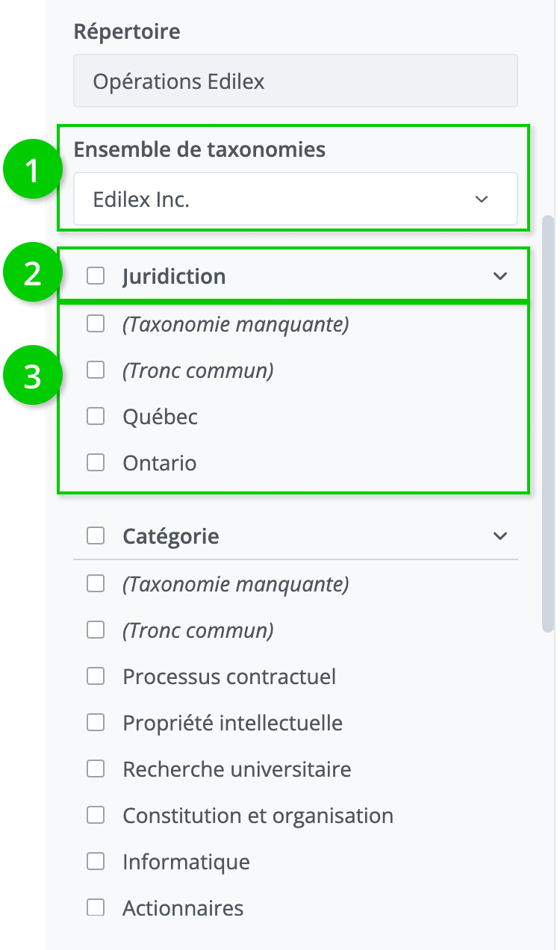Select Taxonomie manquante under Juridiction
This screenshot has width=560, height=950.
(x=96, y=323)
